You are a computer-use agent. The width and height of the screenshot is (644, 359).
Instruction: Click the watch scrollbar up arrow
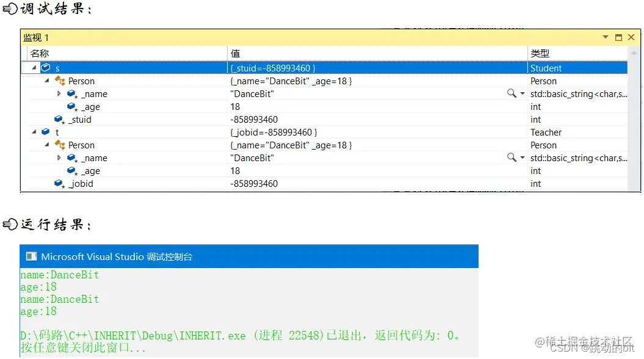tap(634, 53)
